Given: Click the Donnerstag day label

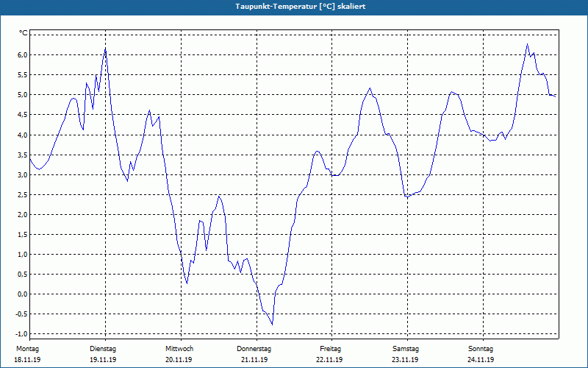Looking at the screenshot, I should [254, 349].
